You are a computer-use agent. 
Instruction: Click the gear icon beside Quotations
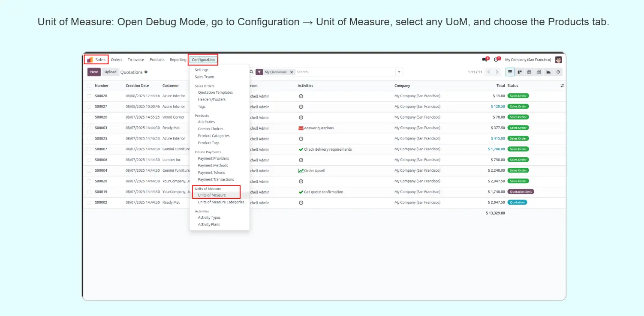click(x=146, y=72)
